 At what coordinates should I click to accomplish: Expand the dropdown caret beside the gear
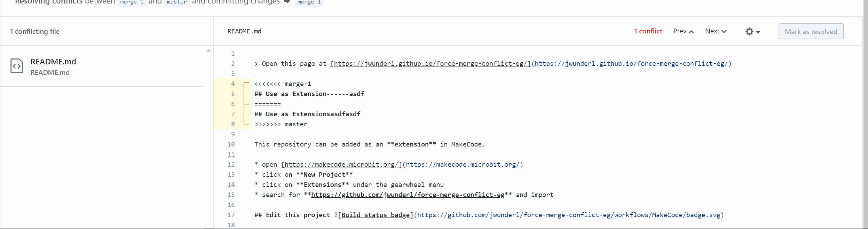758,32
